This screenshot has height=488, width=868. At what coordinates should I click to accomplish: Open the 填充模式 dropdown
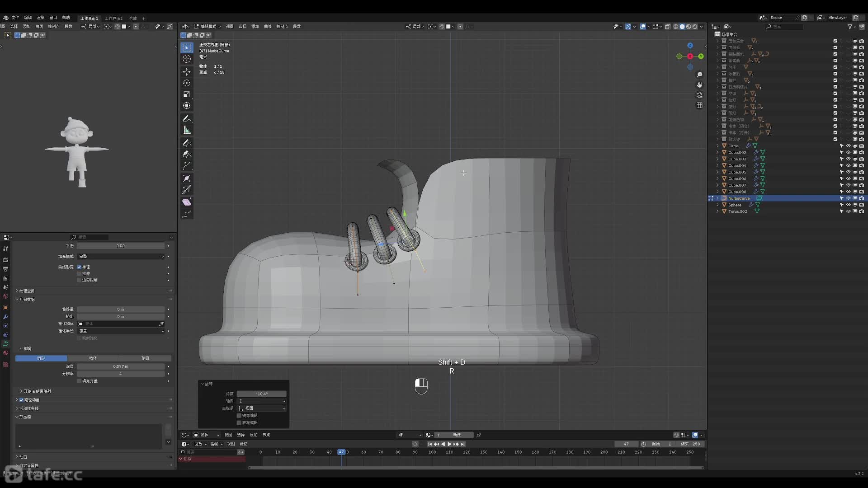click(x=121, y=256)
